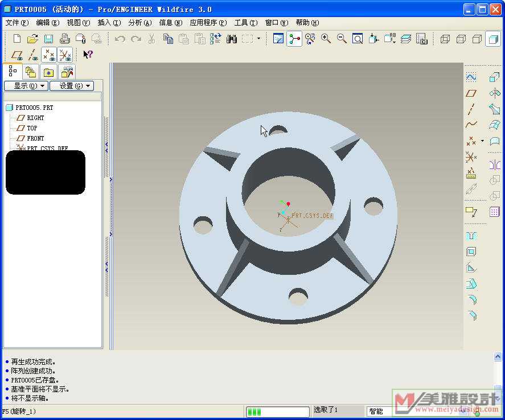Open the 编辑 menu
Viewport: 505px width, 420px height.
pos(48,23)
